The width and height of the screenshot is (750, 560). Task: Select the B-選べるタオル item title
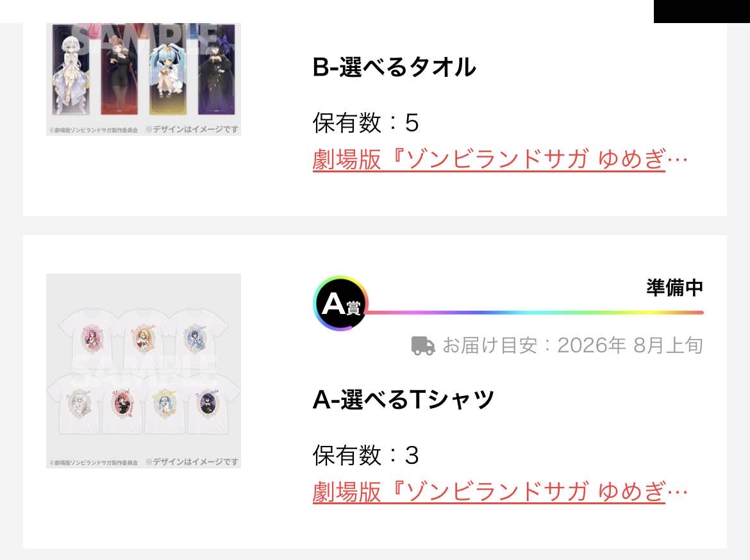(x=394, y=67)
